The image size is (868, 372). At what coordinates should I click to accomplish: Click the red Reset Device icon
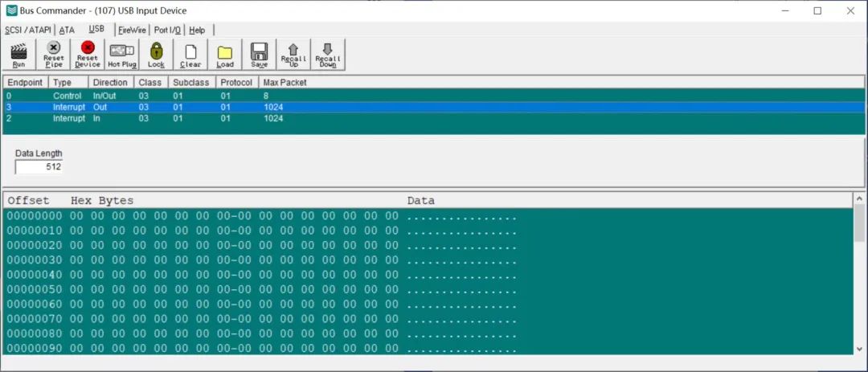(88, 47)
